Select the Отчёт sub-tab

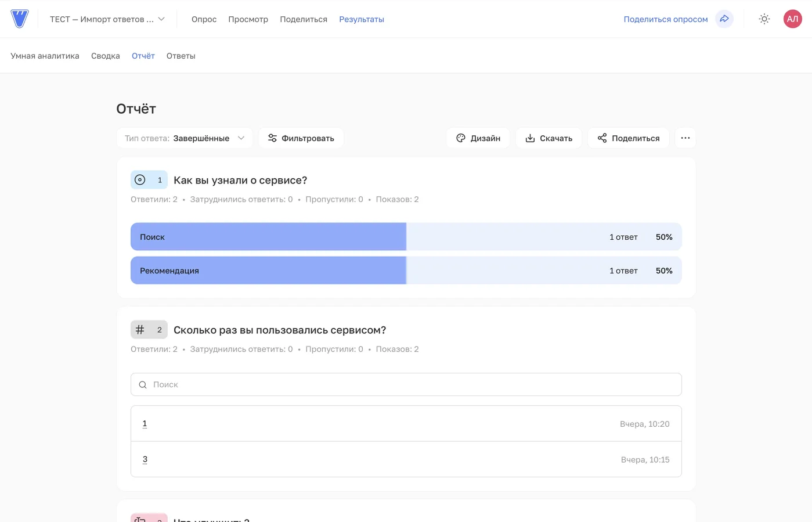[x=143, y=56]
